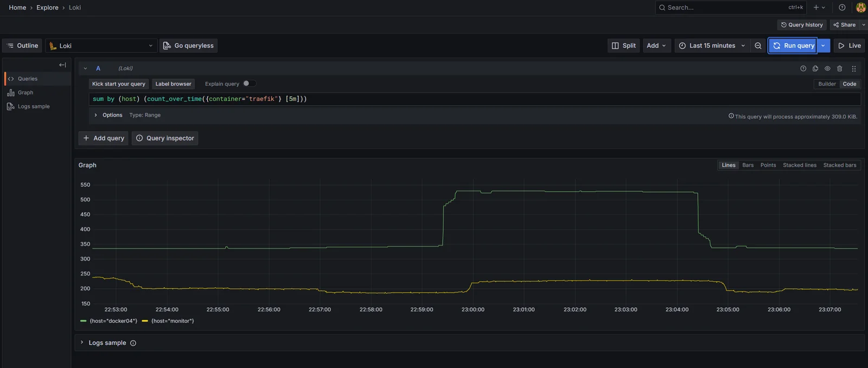Click the drag handle dots on query A
Screen dimensions: 868x368
pyautogui.click(x=854, y=68)
